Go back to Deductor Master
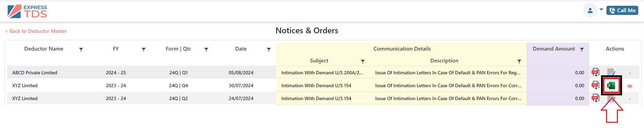 [36, 31]
